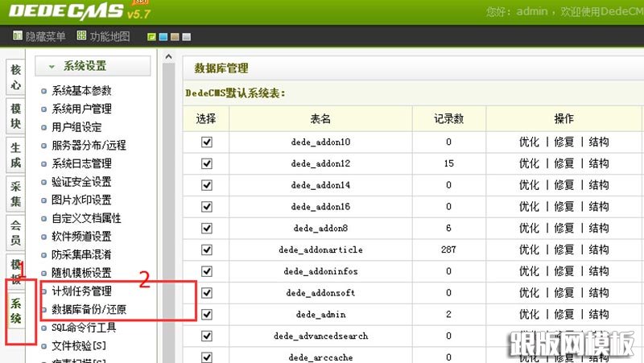Switch to the 生成 side tab
Viewport: 644px width, 363px height.
pos(15,157)
